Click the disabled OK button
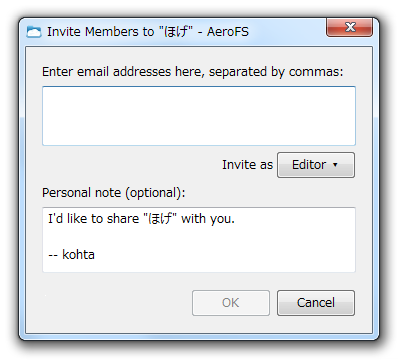This screenshot has width=402, height=363. click(x=231, y=303)
